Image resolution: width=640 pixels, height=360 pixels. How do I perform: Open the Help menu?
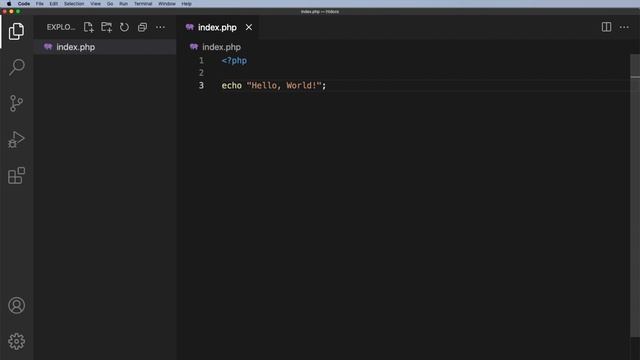(187, 4)
